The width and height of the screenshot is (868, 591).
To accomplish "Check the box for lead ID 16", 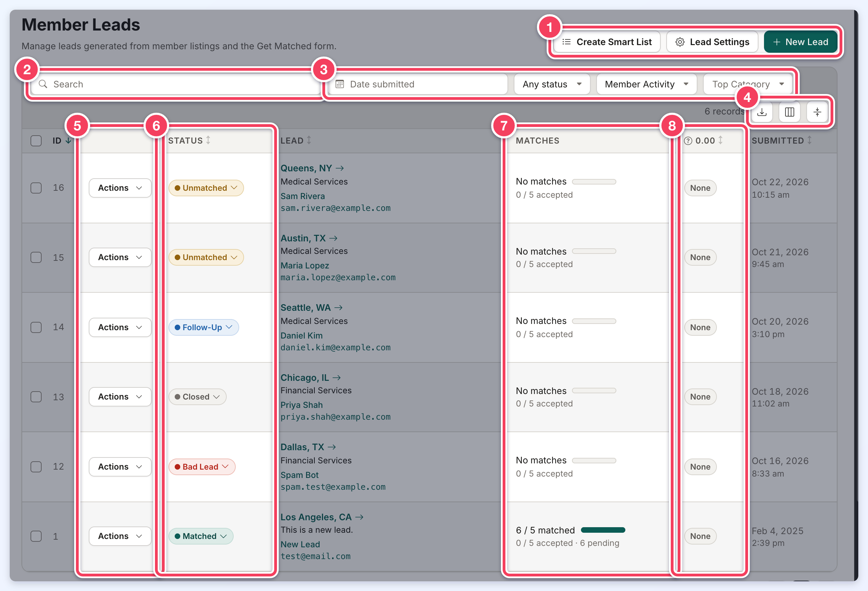I will [x=36, y=188].
